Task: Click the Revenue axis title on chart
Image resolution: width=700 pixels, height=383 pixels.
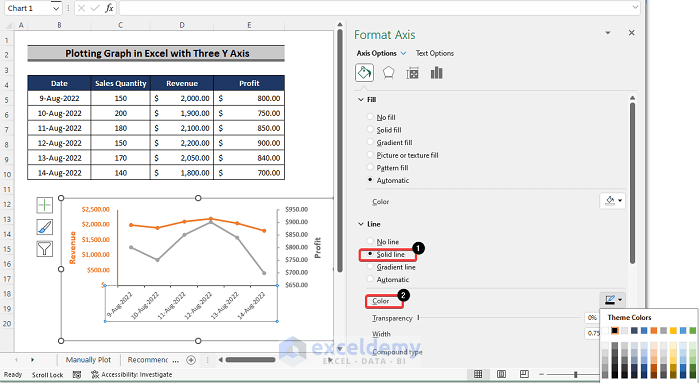Action: [72, 248]
